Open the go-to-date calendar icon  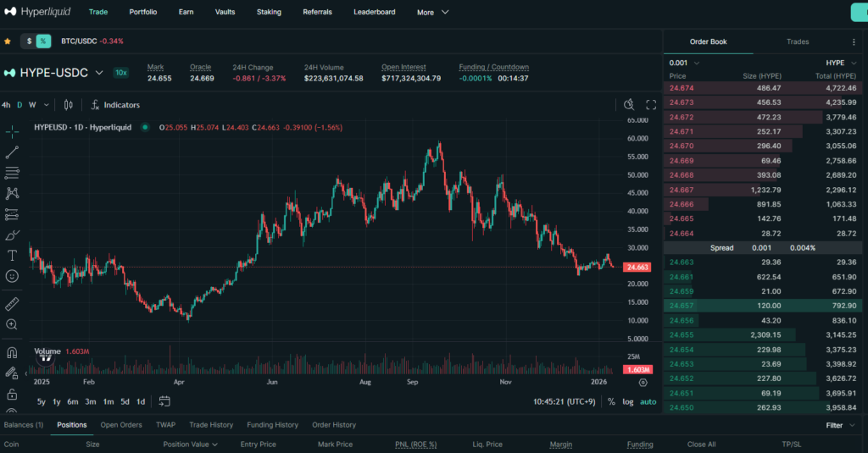pos(165,401)
